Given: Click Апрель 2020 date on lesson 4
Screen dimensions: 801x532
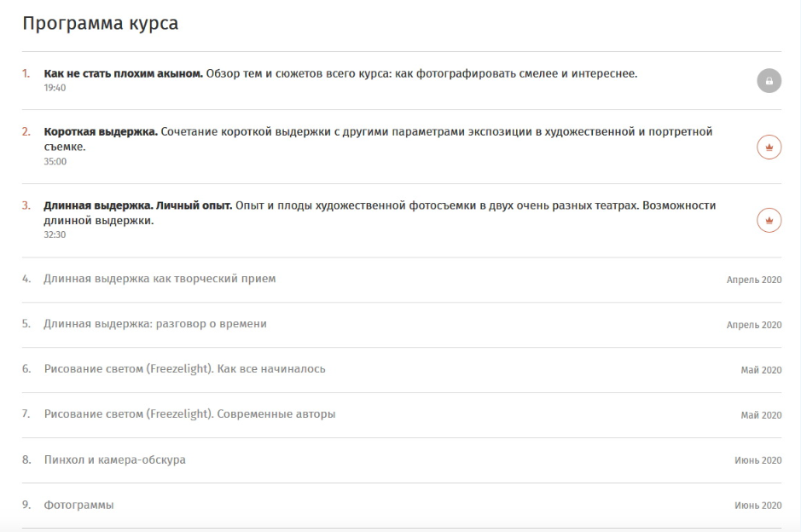Looking at the screenshot, I should coord(753,280).
